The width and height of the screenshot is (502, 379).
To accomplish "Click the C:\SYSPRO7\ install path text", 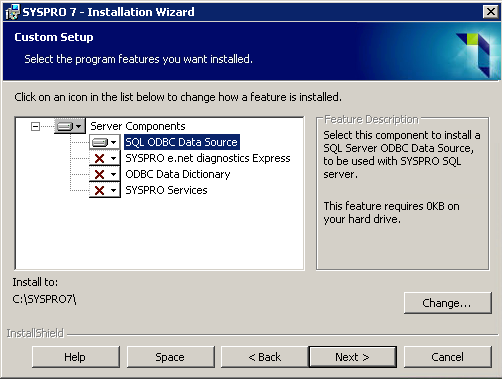I will click(x=44, y=299).
